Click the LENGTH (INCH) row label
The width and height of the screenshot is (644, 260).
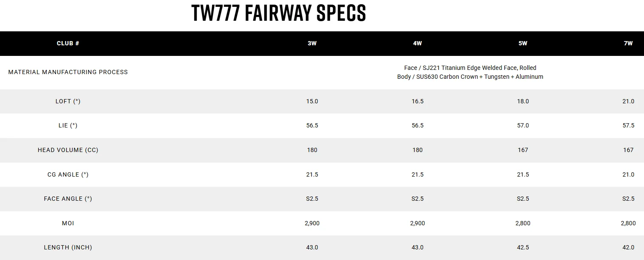[x=68, y=247]
